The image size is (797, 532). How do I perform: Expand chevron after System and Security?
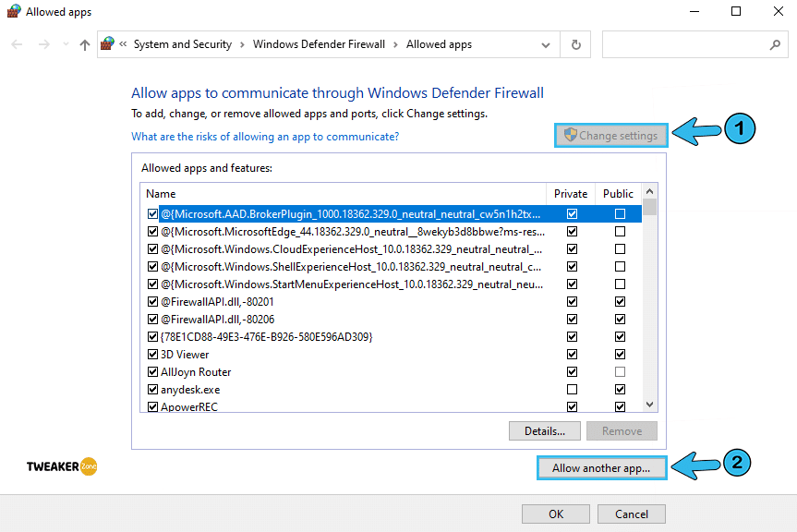242,44
